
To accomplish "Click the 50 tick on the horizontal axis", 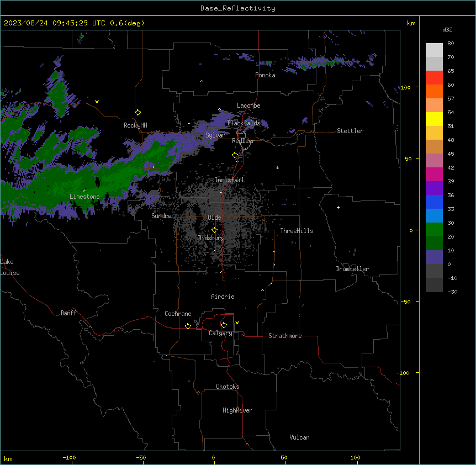I will point(284,457).
